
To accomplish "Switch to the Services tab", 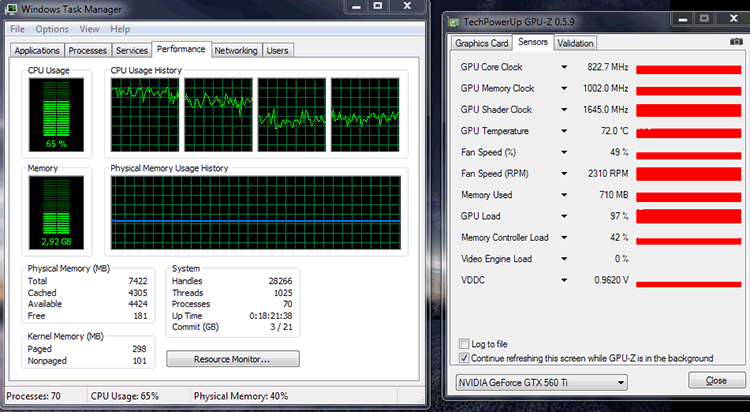I will (x=132, y=50).
